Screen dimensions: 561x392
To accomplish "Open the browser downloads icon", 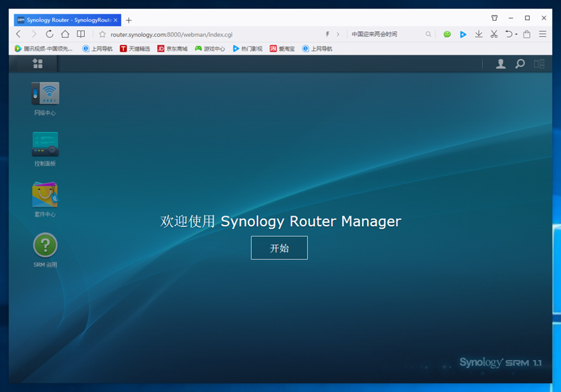I will tap(479, 34).
